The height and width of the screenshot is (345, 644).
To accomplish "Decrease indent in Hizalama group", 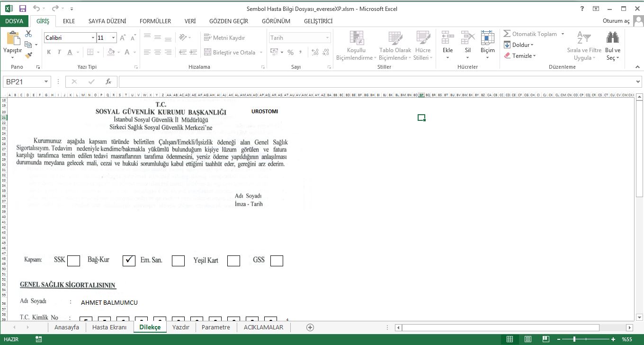I will (x=182, y=52).
